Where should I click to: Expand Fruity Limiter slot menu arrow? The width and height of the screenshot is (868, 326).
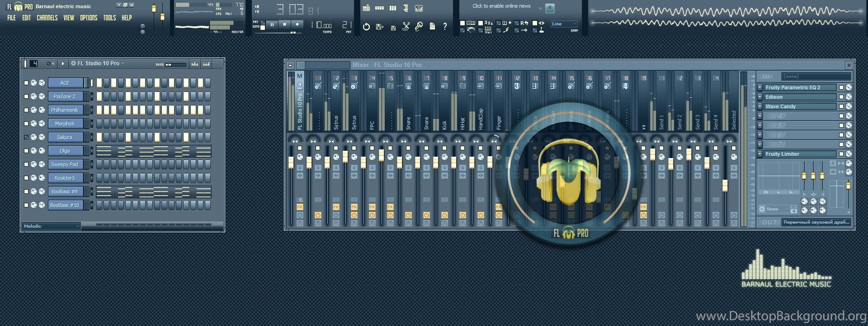tap(760, 154)
